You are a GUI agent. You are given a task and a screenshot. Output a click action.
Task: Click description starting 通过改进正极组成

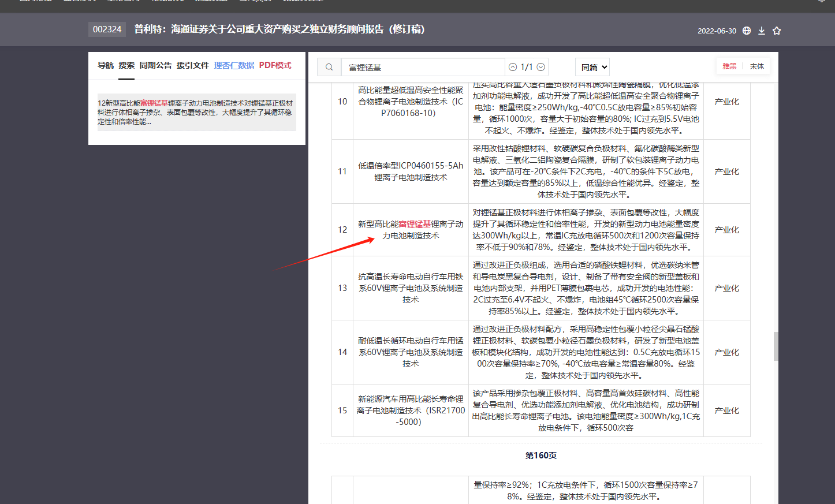click(586, 288)
